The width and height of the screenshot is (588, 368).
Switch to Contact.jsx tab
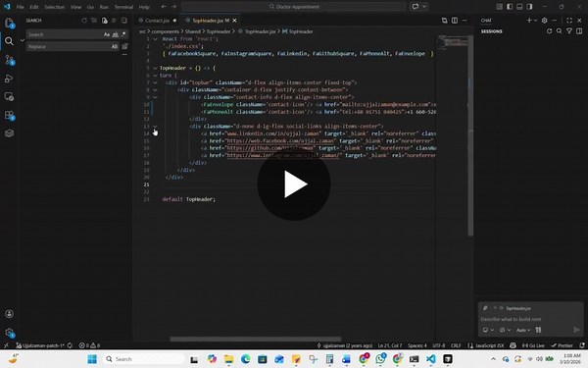coord(157,21)
